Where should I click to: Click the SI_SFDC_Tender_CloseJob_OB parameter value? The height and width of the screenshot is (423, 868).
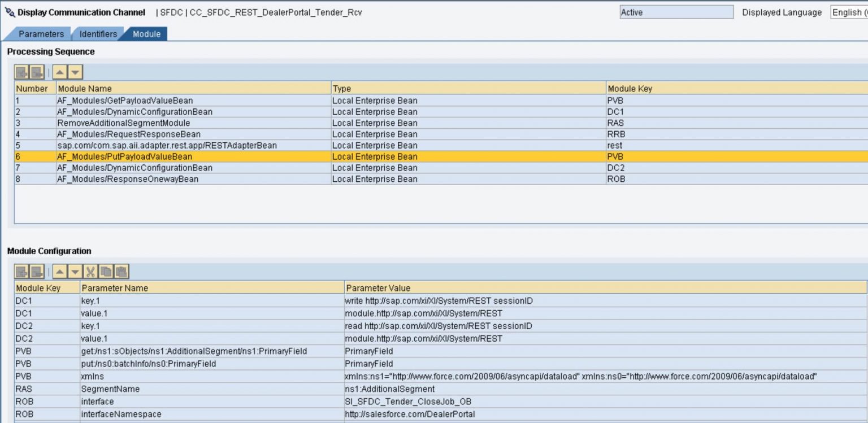[x=408, y=402]
